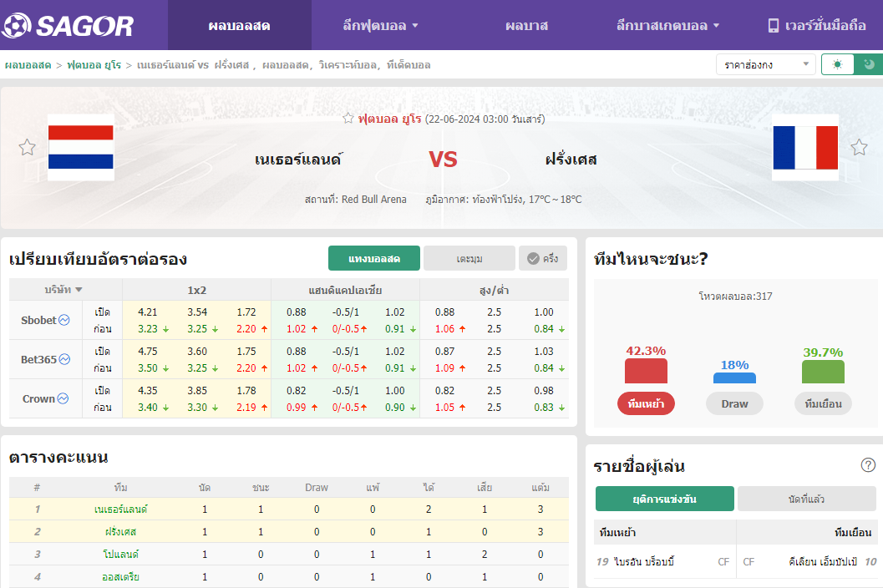Switch to light mode sun toggle
The width and height of the screenshot is (883, 588).
[x=837, y=64]
